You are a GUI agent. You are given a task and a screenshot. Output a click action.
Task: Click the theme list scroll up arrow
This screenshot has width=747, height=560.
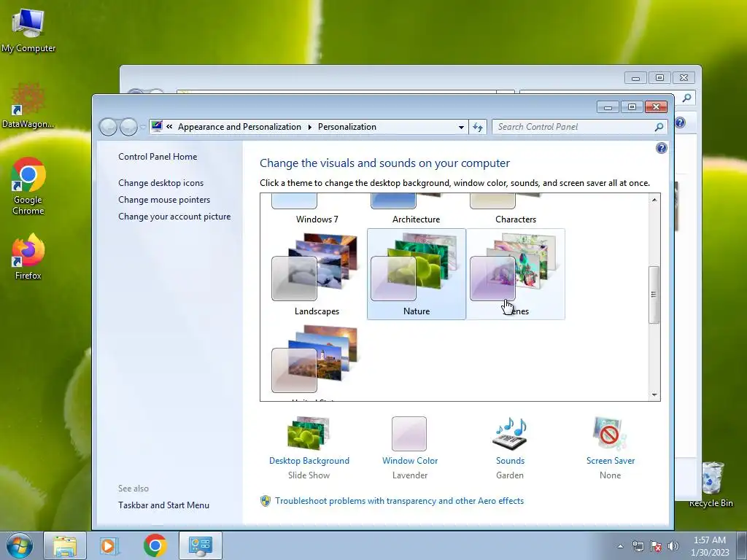[654, 200]
